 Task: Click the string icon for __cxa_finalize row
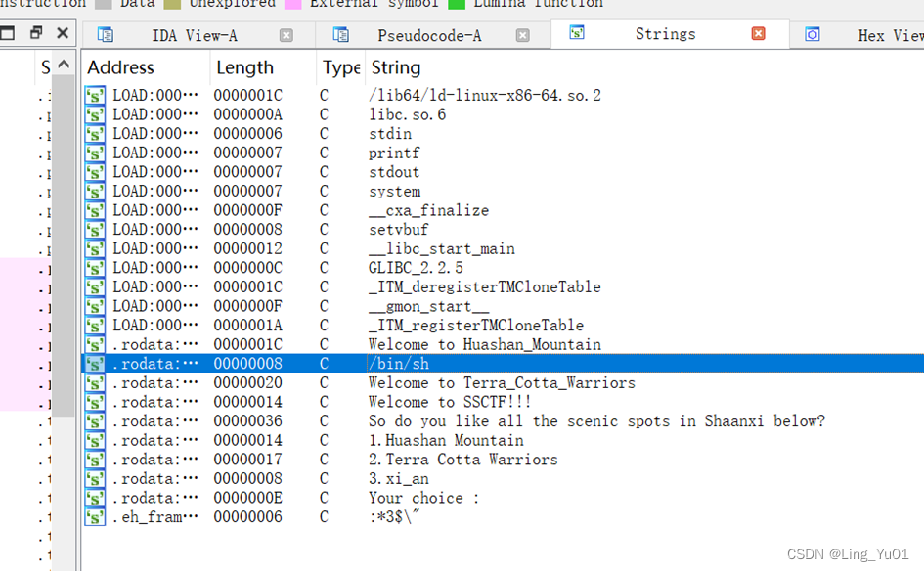click(95, 210)
